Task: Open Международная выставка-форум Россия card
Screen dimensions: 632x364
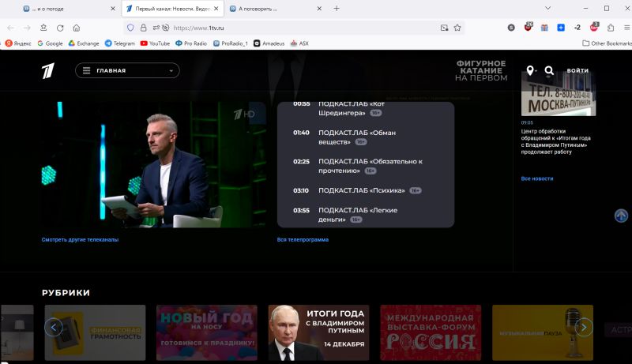Action: pos(431,332)
